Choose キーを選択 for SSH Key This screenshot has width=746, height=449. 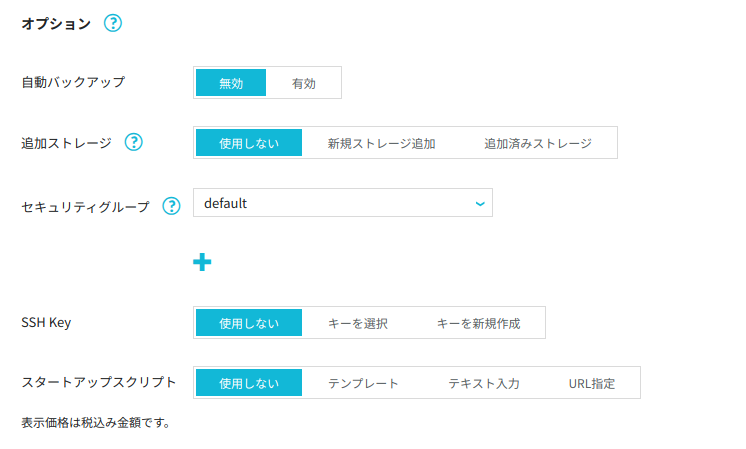(358, 322)
